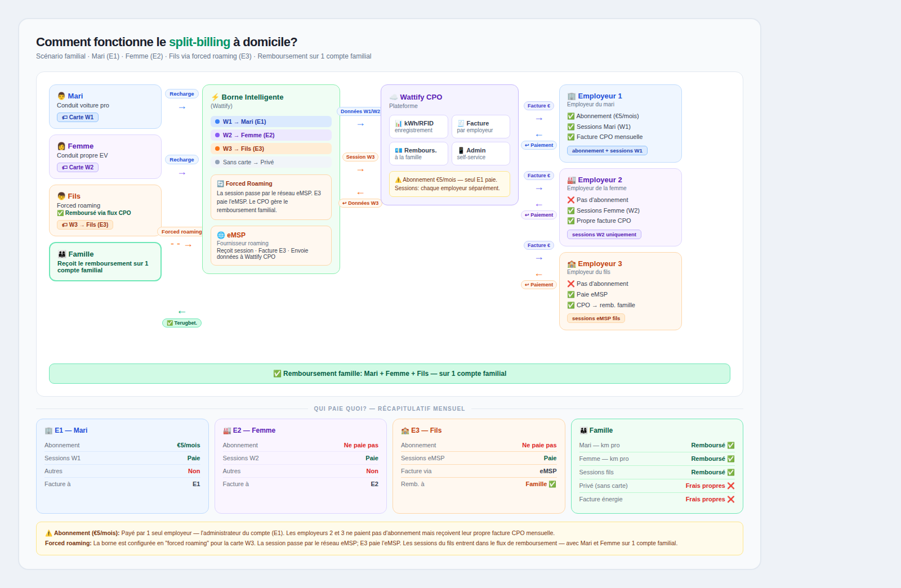The width and height of the screenshot is (901, 588).
Task: Click the Abonnement (€5/mois) green checkmark
Action: [x=571, y=116]
